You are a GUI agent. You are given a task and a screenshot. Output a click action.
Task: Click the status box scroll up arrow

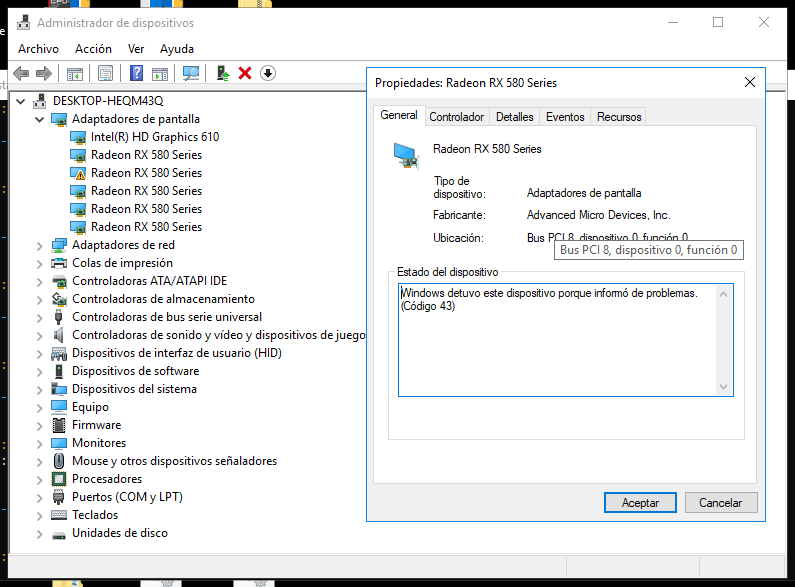click(724, 294)
